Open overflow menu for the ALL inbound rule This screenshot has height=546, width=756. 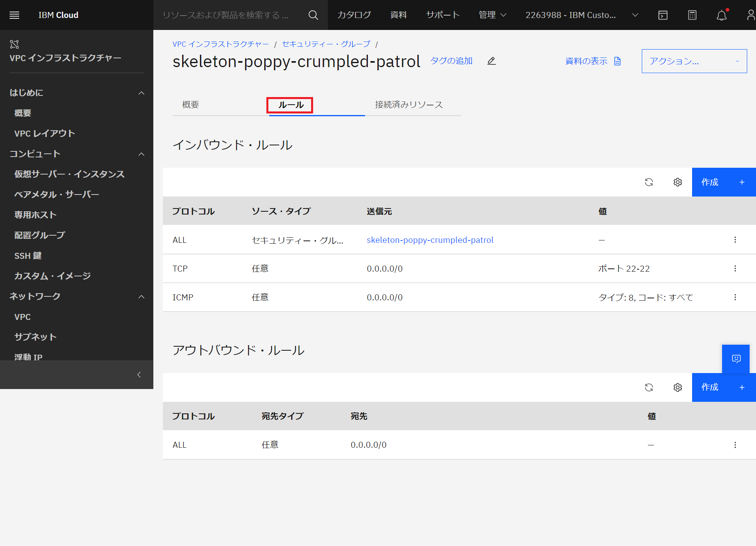point(735,240)
